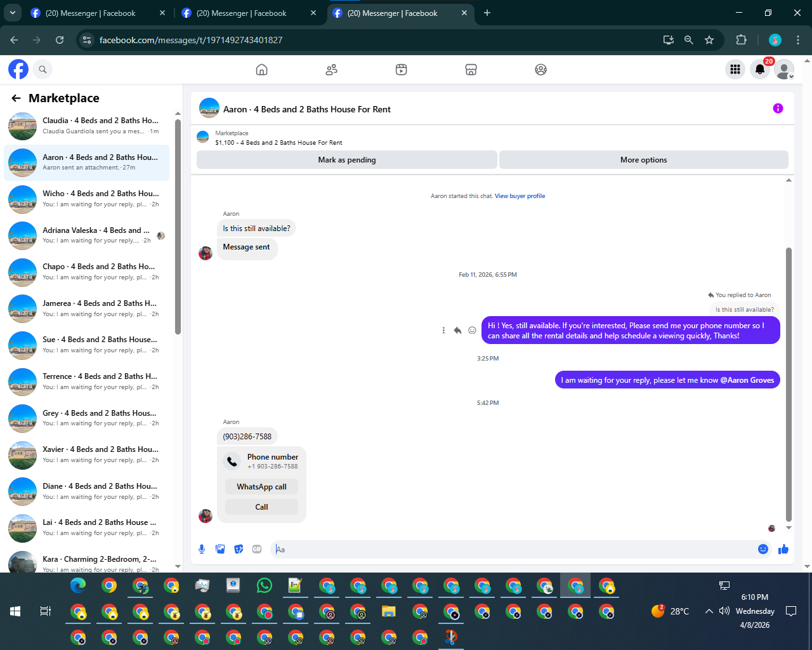Go to Home feed icon
812x650 pixels.
point(261,69)
